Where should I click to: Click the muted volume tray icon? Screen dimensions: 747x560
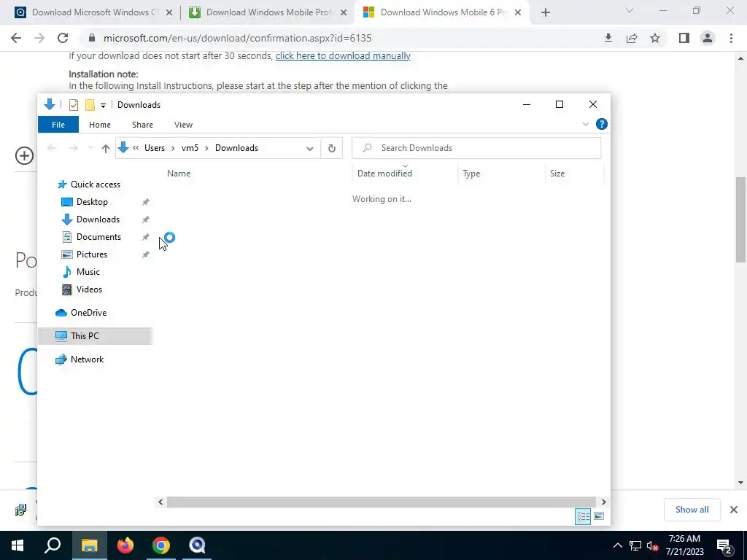[653, 545]
